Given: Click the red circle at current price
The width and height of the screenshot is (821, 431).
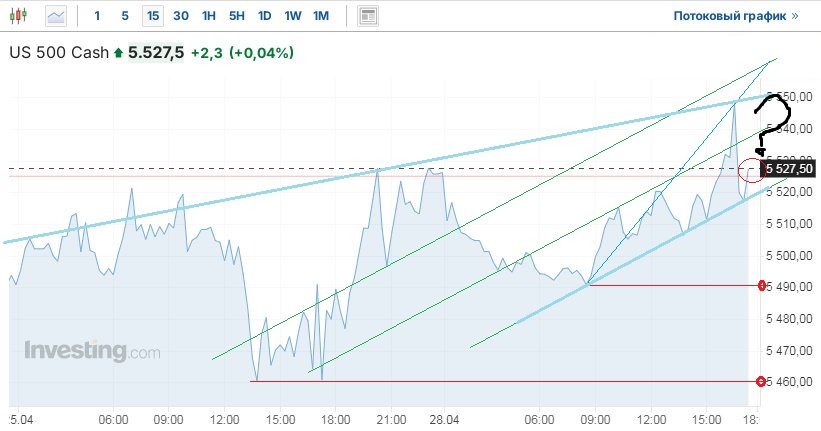Looking at the screenshot, I should click(x=753, y=171).
